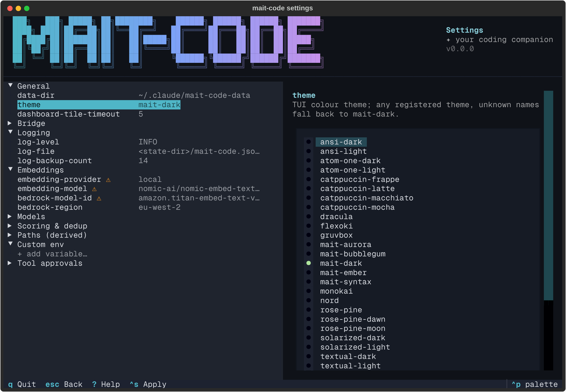
Task: Collapse the Custom env section triangle
Action: (10, 244)
